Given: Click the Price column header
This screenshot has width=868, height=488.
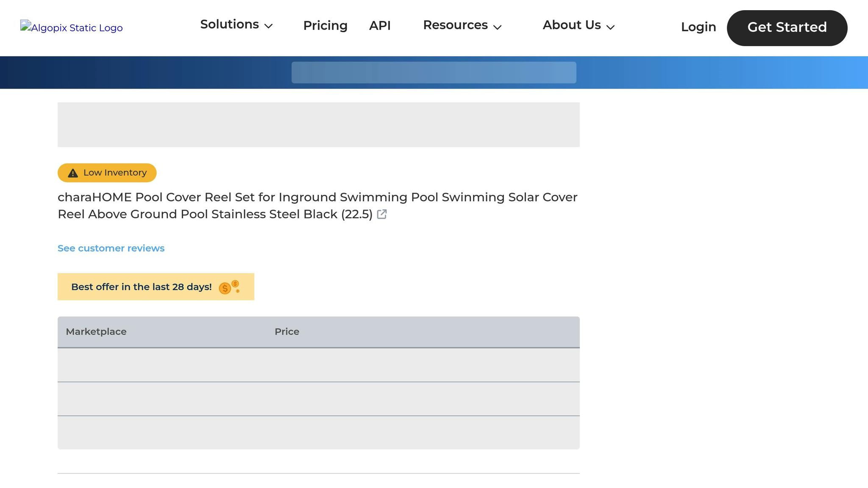Looking at the screenshot, I should click(287, 332).
